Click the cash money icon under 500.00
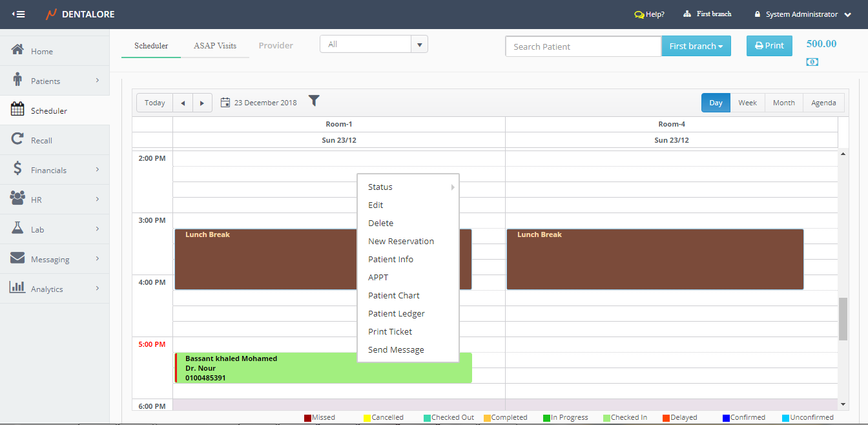The height and width of the screenshot is (425, 868). 812,62
